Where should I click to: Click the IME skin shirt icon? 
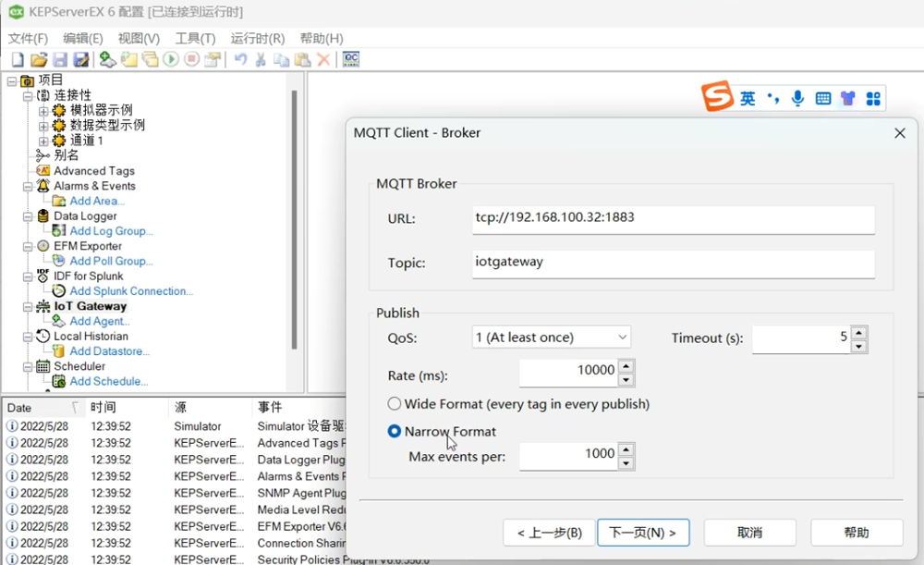coord(847,99)
